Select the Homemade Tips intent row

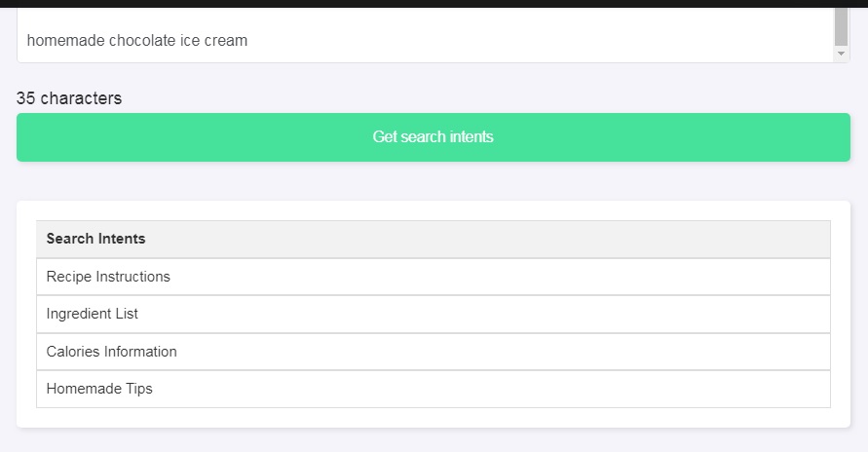click(x=433, y=389)
